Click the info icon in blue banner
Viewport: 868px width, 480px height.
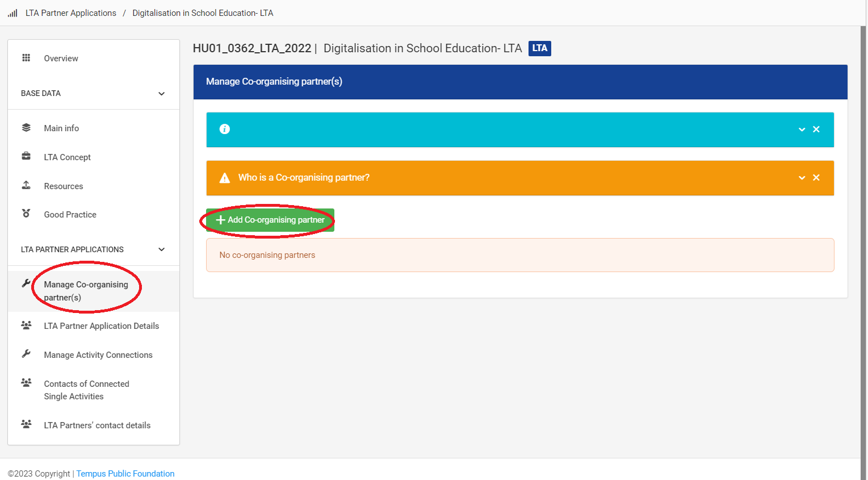click(225, 130)
